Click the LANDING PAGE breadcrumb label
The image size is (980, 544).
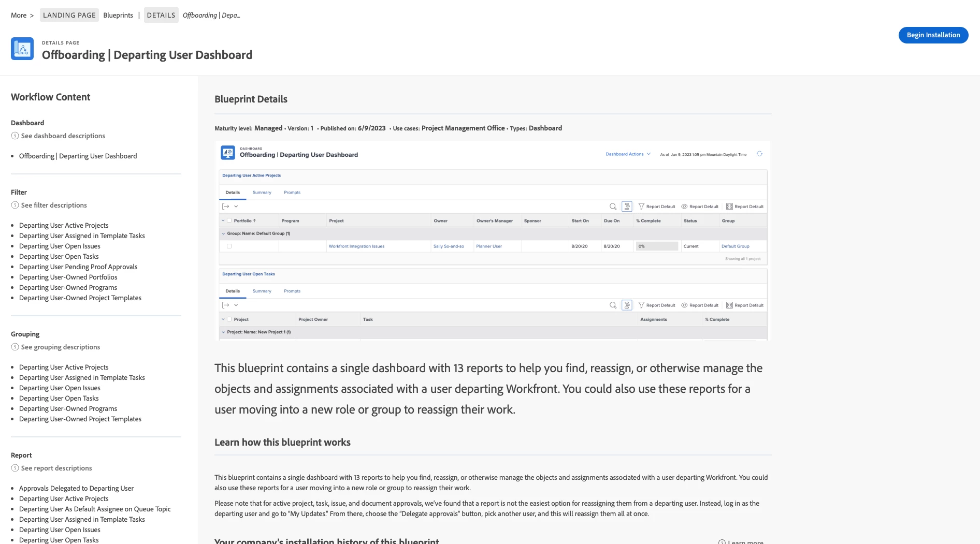click(x=69, y=15)
